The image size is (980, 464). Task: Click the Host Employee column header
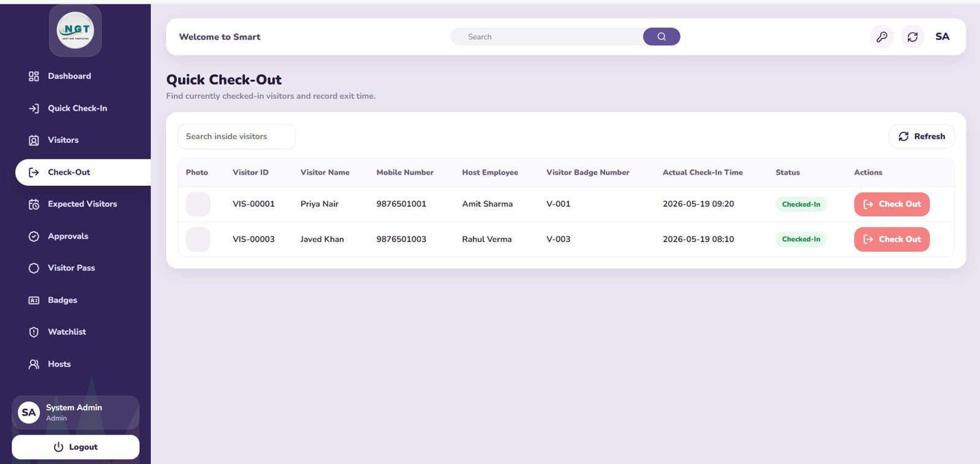pyautogui.click(x=490, y=172)
